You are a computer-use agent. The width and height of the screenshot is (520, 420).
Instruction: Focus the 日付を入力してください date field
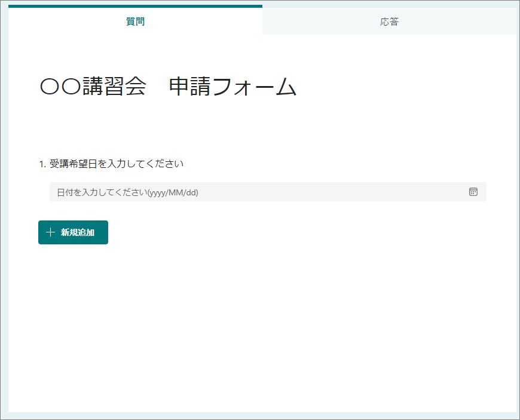[x=268, y=192]
